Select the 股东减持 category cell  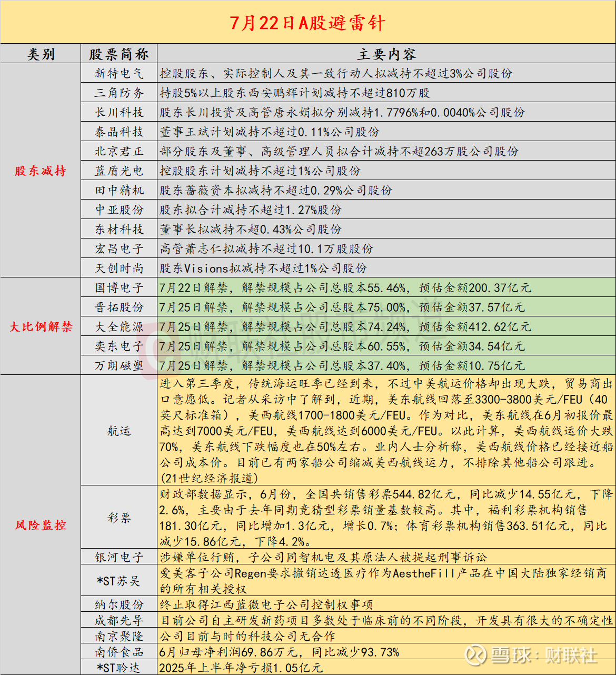41,171
